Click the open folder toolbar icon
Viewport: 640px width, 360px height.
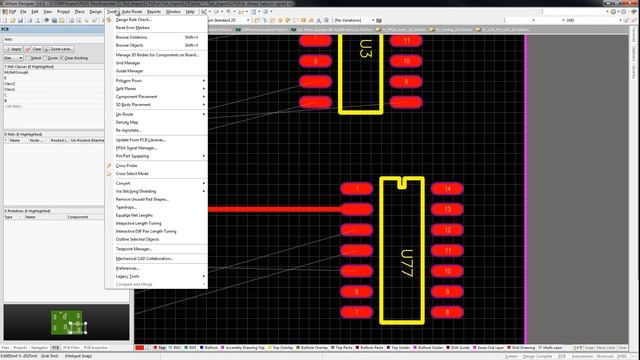coord(13,20)
